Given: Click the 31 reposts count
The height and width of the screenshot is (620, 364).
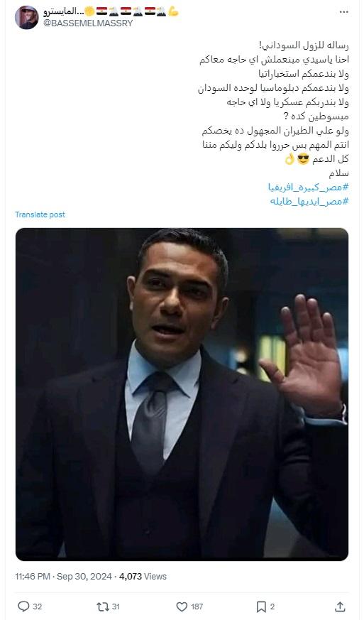Looking at the screenshot, I should coord(116,607).
